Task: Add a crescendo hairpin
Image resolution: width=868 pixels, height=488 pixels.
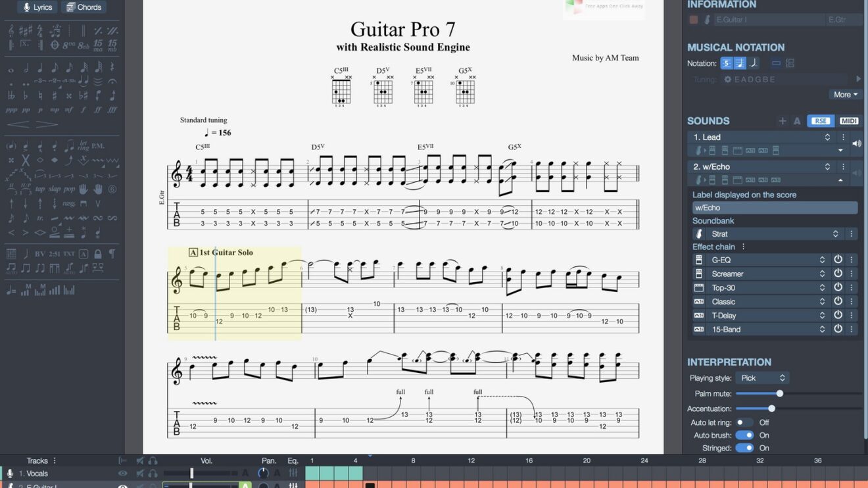Action: pyautogui.click(x=18, y=124)
